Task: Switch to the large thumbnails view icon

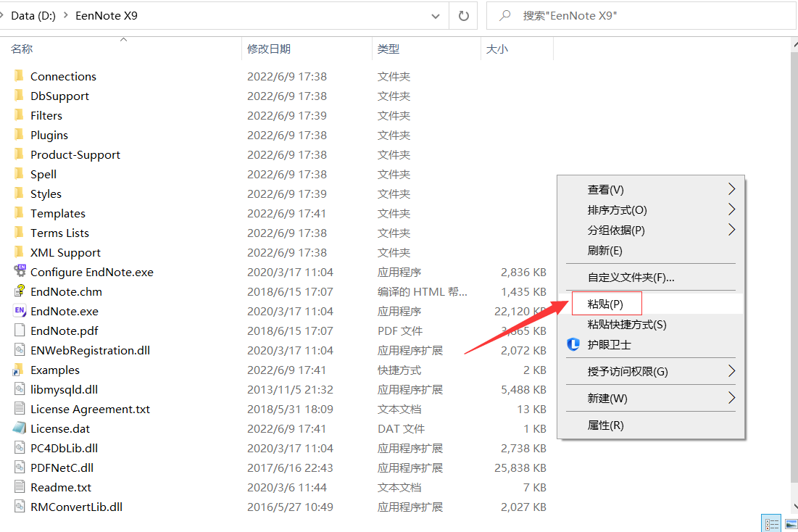Action: point(791,524)
